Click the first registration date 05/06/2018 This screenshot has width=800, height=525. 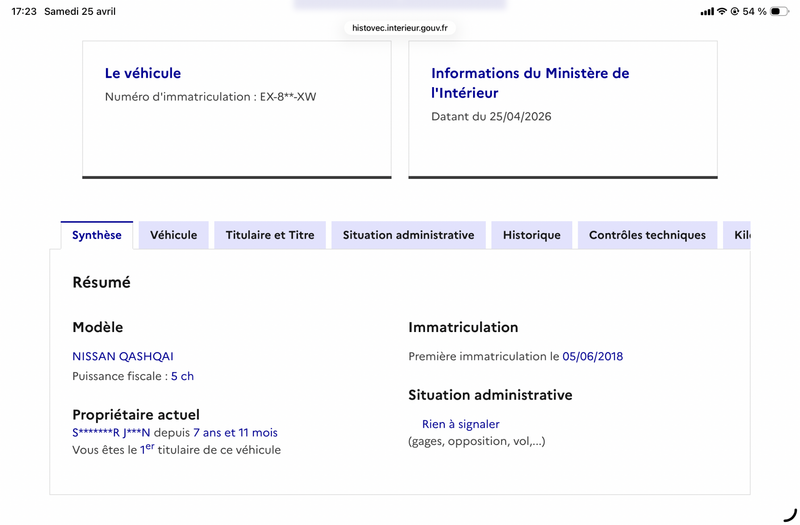[593, 356]
